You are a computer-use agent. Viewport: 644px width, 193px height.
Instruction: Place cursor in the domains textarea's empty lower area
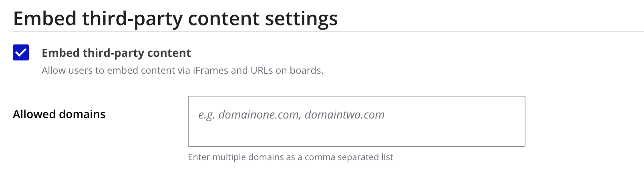click(x=356, y=136)
